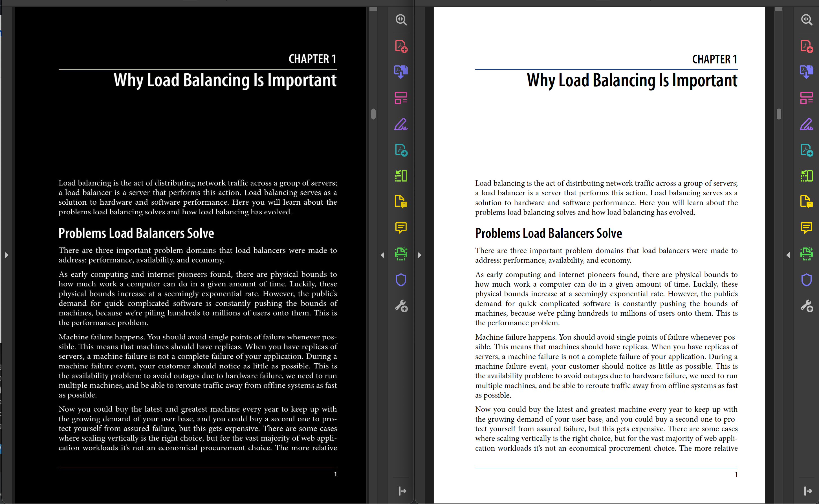Viewport: 819px width, 504px height.
Task: Collapse tools pane triangle beside dark page
Action: (382, 255)
